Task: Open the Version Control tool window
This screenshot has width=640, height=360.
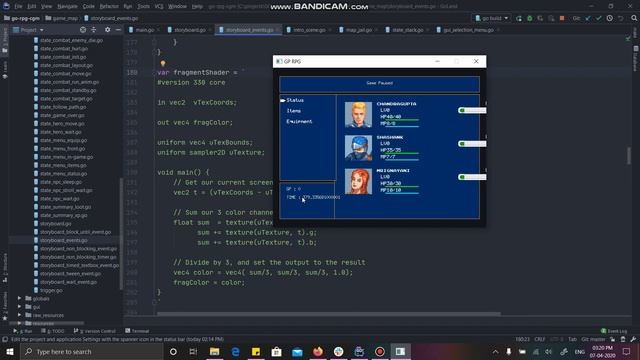Action: [x=94, y=331]
